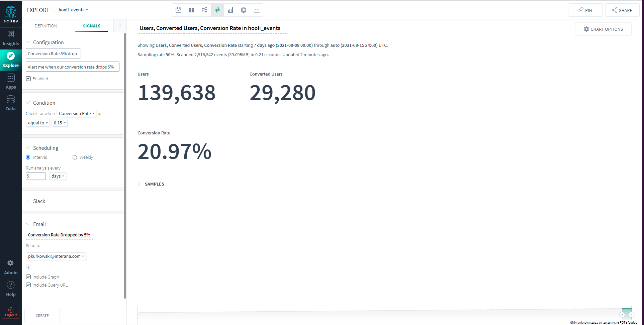Open hooli_events dataset dropdown
Viewport: 644px width, 325px height.
click(x=73, y=10)
